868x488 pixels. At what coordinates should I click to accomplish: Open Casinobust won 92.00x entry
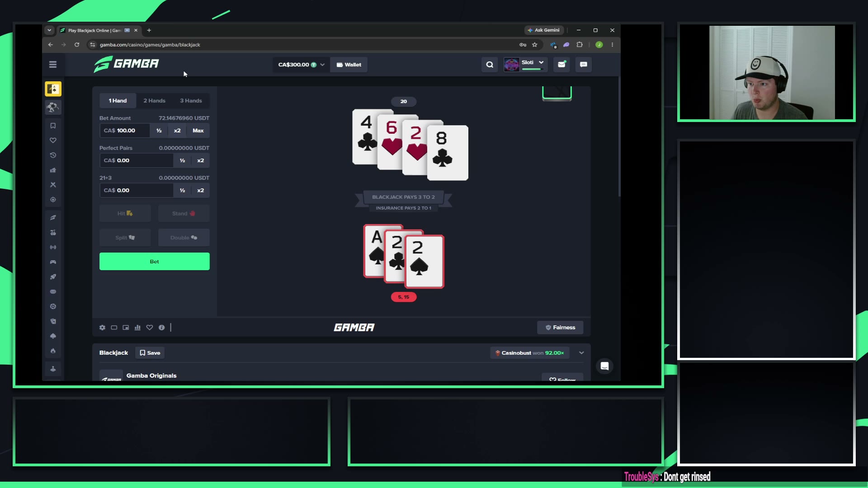(530, 353)
